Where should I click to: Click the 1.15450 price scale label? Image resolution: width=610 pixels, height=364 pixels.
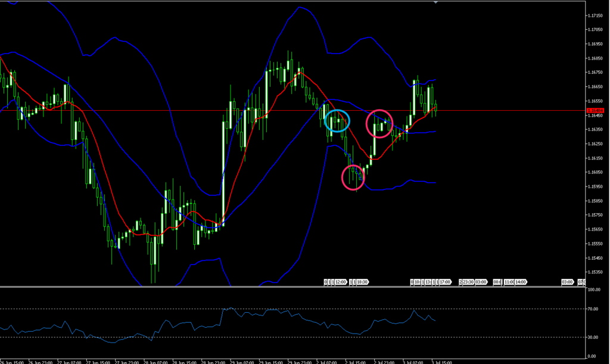coord(595,258)
